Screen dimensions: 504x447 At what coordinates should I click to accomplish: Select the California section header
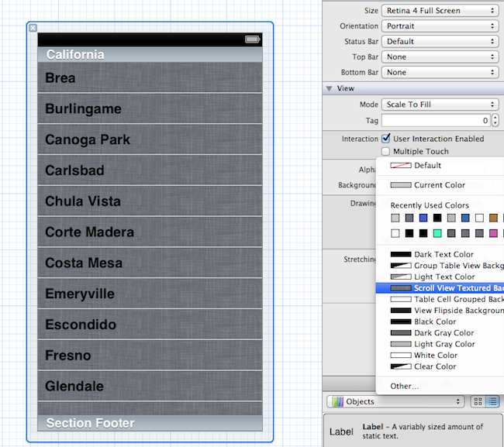pos(150,54)
